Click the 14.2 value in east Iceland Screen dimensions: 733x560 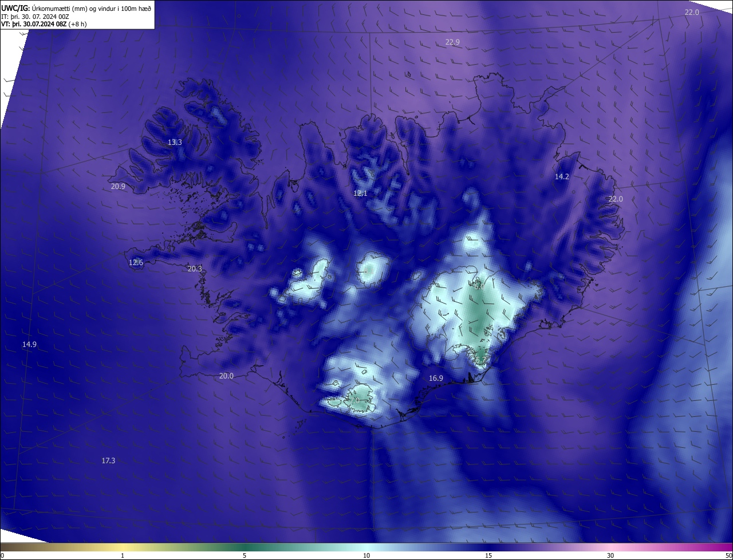[562, 177]
